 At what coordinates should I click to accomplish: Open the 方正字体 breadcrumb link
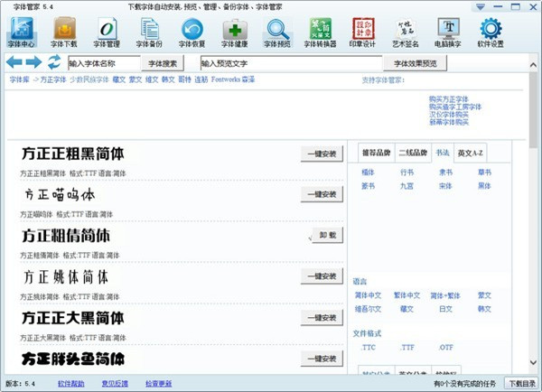coord(53,79)
